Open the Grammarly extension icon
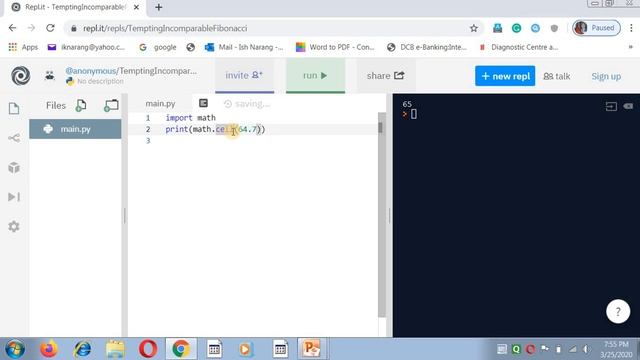 516,28
